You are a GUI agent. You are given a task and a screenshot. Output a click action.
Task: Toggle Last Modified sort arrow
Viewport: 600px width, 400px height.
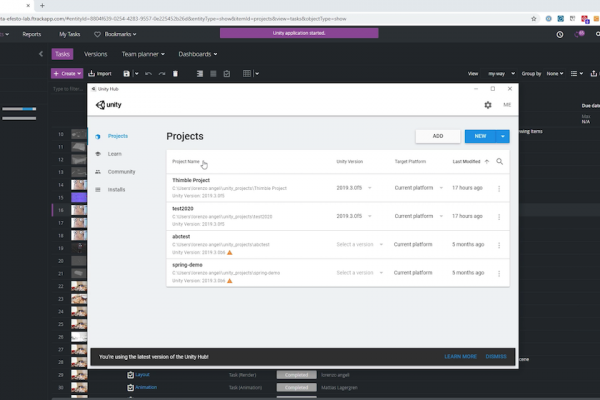[487, 162]
